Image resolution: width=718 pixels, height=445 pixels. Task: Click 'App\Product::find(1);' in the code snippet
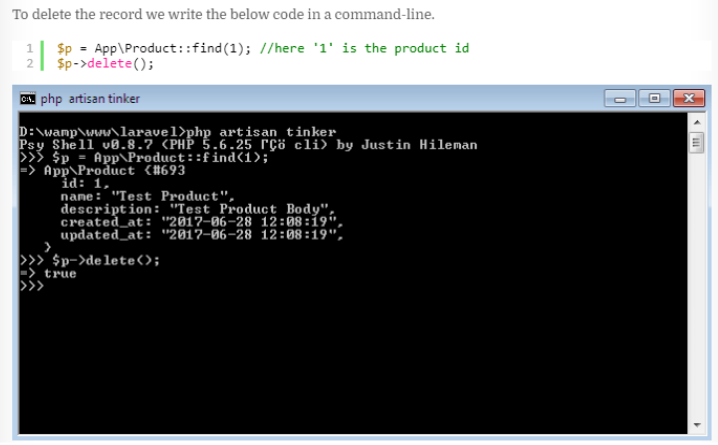pyautogui.click(x=173, y=48)
